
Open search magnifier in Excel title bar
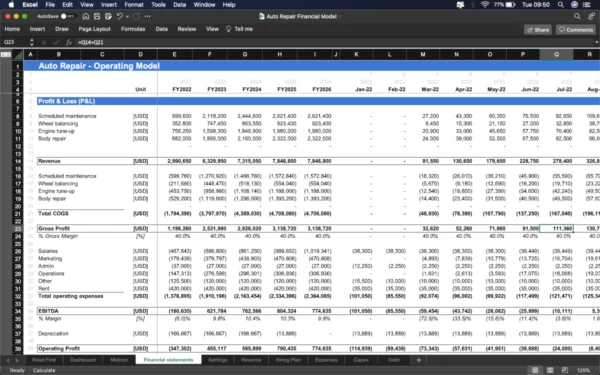coord(577,16)
